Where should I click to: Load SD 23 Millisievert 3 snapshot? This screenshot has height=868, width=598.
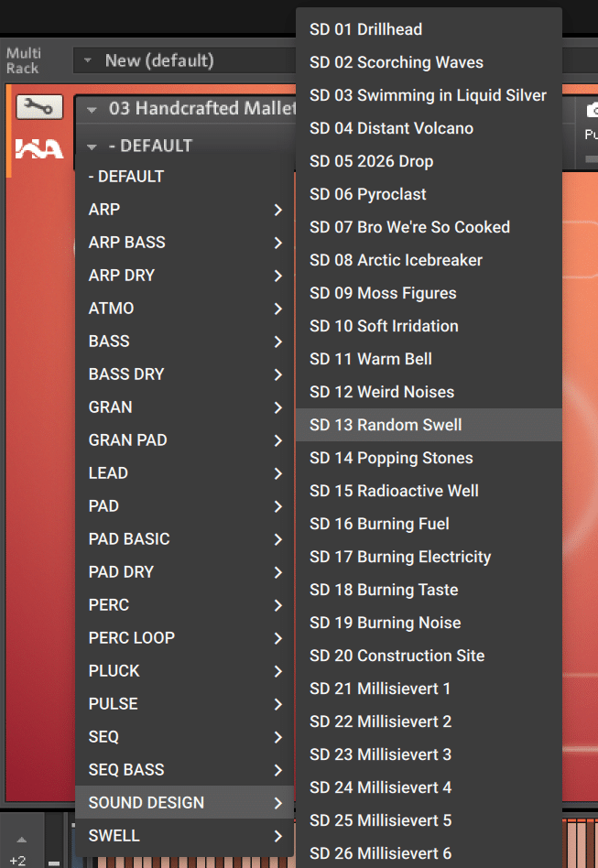[x=429, y=754]
